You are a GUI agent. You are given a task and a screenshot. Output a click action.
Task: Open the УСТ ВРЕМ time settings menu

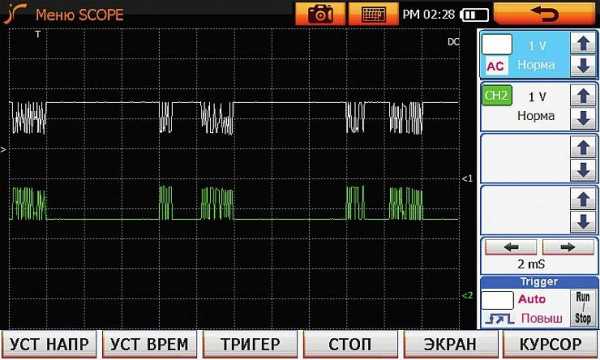(x=149, y=344)
